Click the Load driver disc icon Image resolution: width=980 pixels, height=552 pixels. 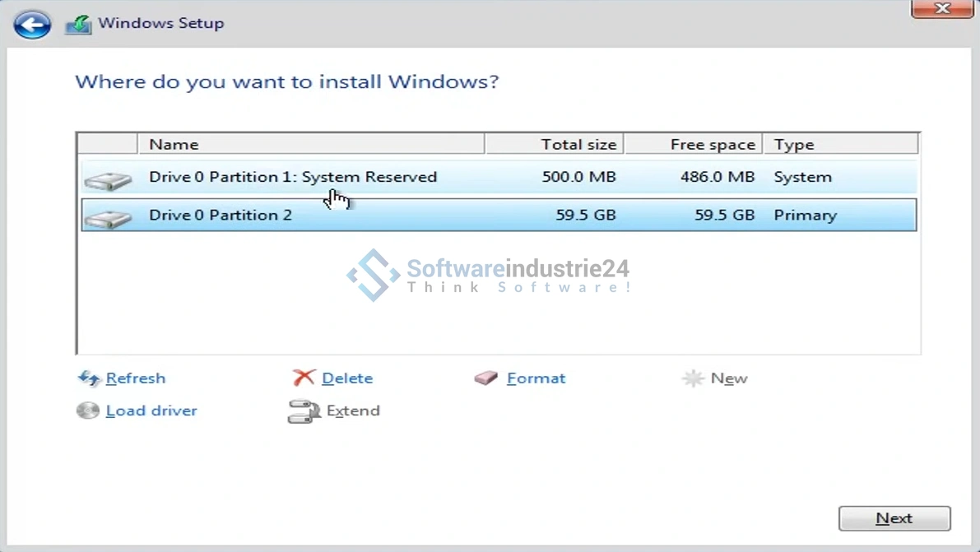click(x=88, y=411)
